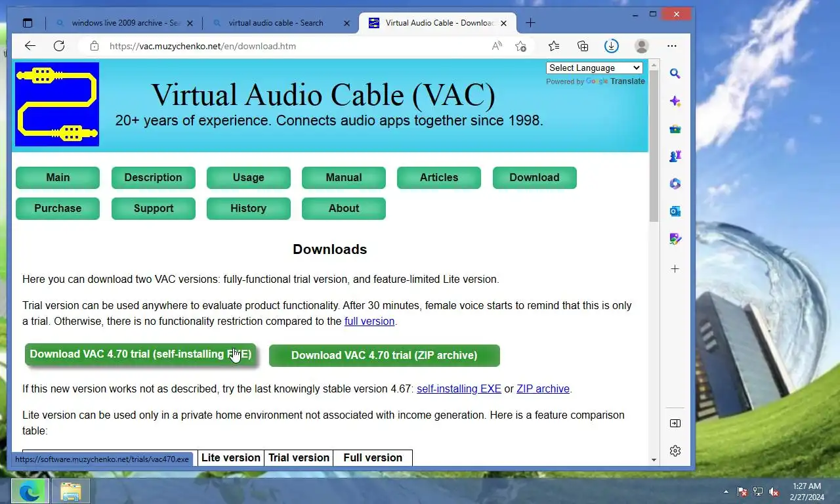Viewport: 840px width, 504px height.
Task: Open the Select Language dropdown
Action: pyautogui.click(x=594, y=68)
